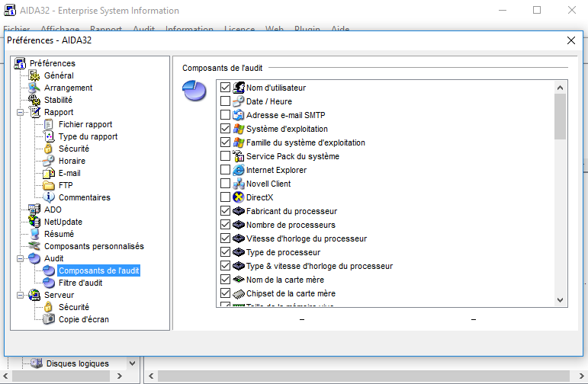Select Composants de l'audit tree item

(x=99, y=271)
